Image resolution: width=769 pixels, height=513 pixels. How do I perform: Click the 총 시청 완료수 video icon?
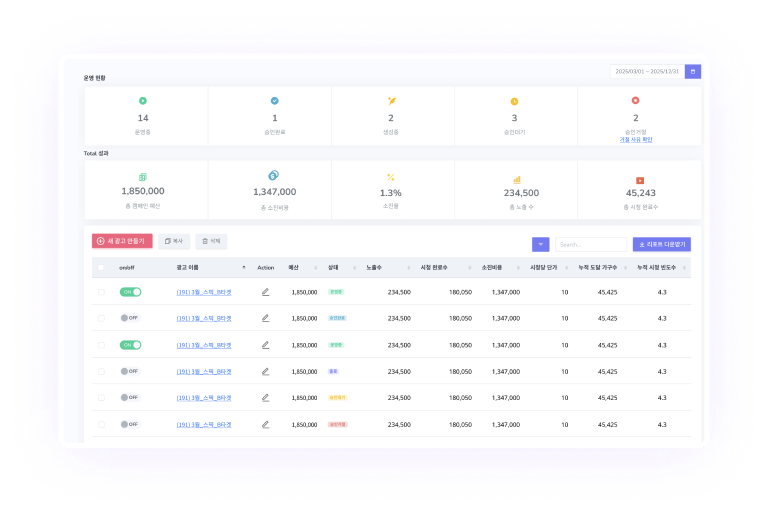coord(640,179)
